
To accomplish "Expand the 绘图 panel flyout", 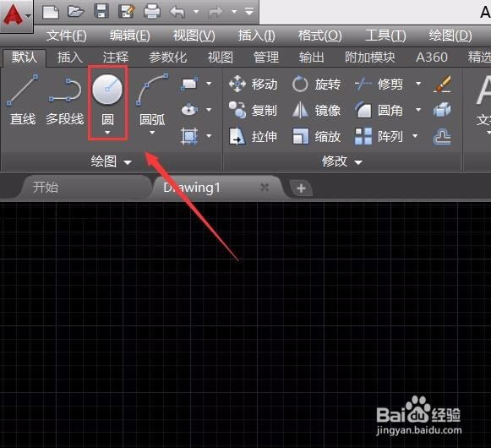I will pos(111,161).
